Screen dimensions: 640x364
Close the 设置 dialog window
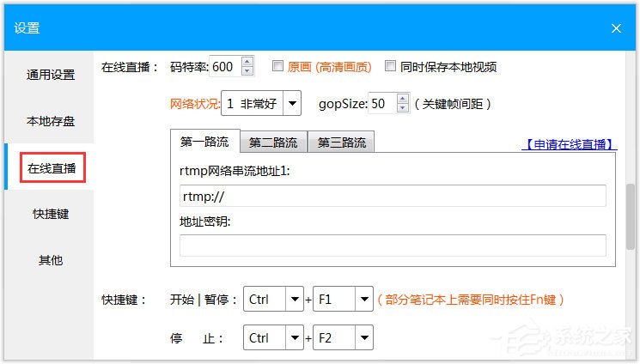click(x=616, y=27)
